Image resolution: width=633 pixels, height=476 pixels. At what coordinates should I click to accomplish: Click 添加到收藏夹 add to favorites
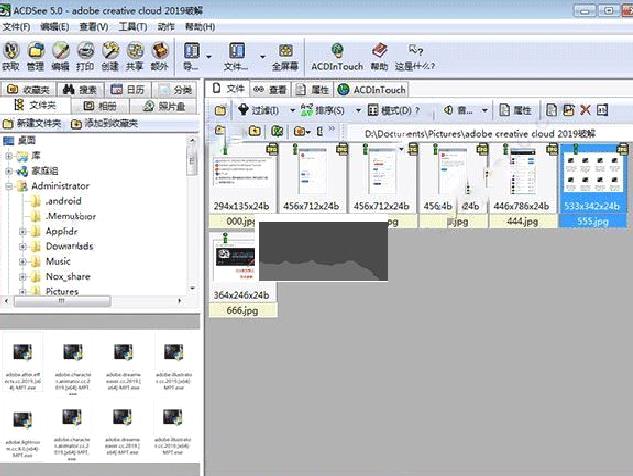pos(104,123)
